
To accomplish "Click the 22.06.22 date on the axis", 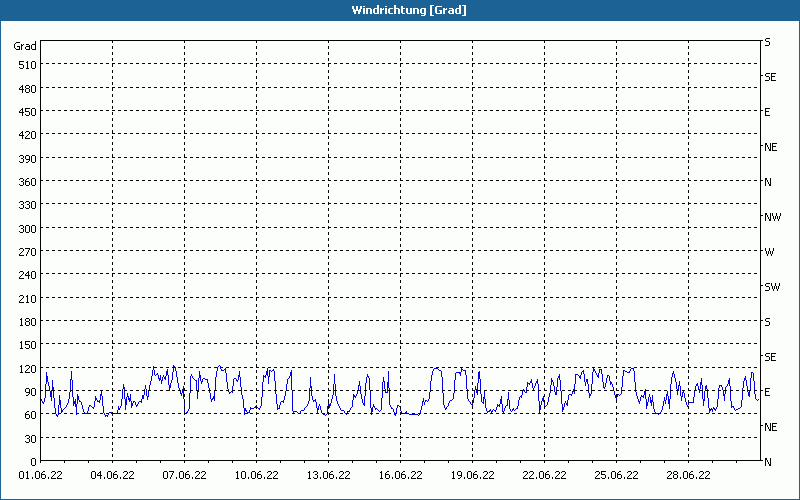I will 544,475.
